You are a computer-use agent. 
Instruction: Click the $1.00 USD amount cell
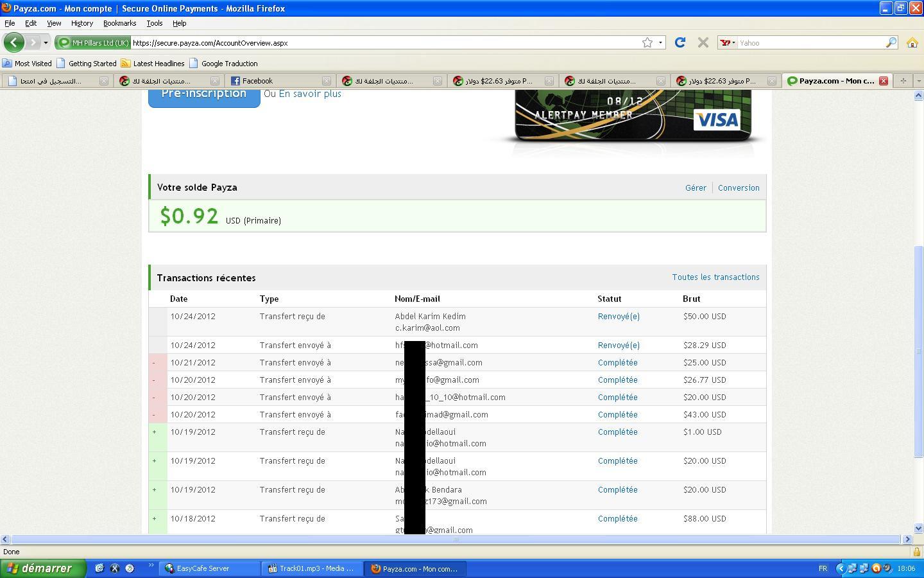click(702, 432)
